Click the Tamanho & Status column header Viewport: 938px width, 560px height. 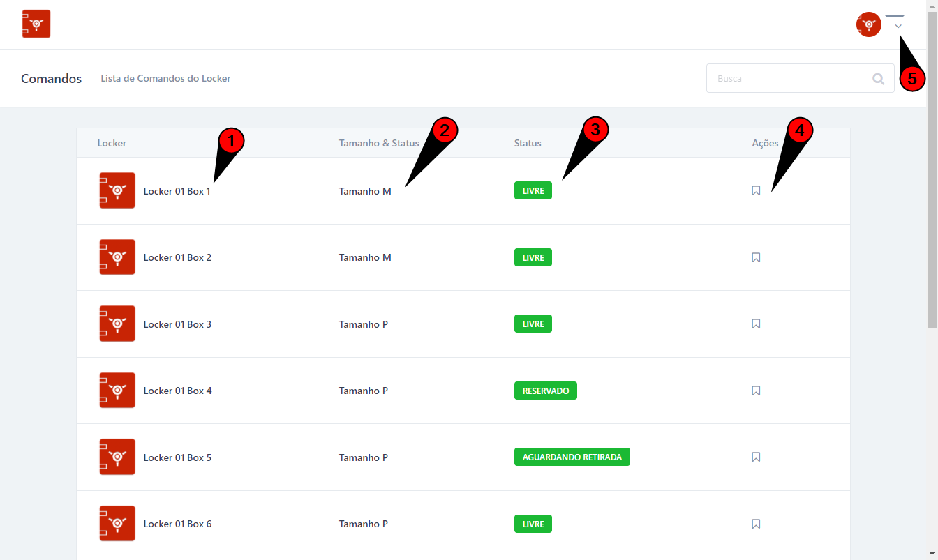click(x=379, y=143)
